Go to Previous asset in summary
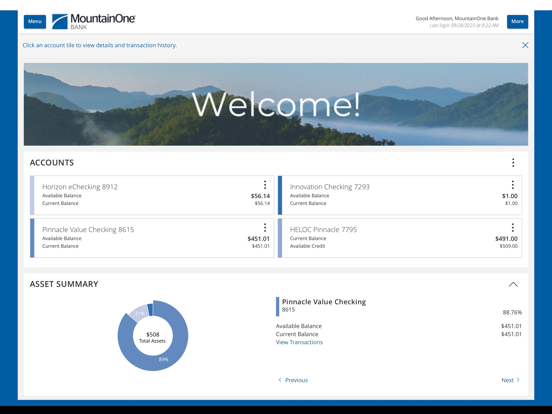552x414 pixels. click(x=293, y=380)
